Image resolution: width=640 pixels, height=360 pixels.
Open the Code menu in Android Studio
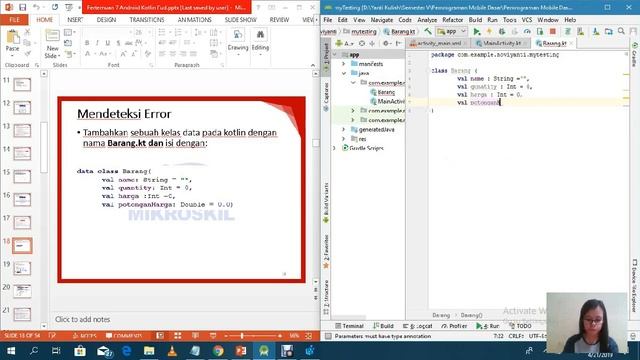pos(405,20)
